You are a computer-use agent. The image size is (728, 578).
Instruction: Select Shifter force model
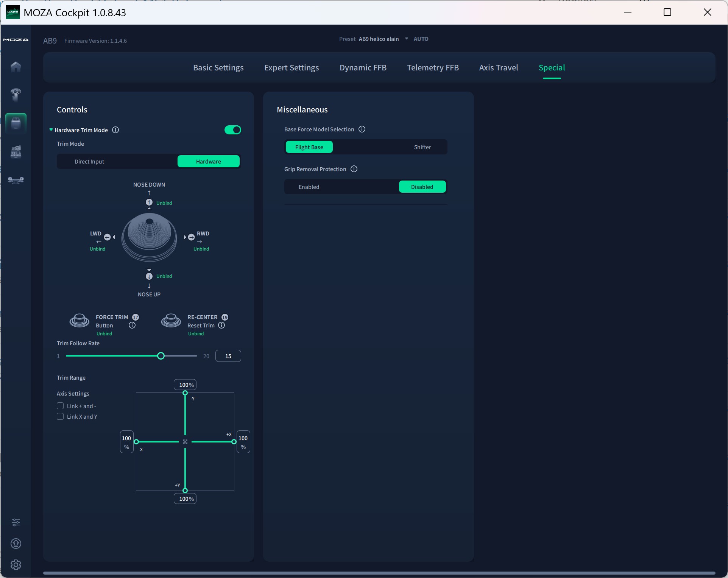point(422,147)
